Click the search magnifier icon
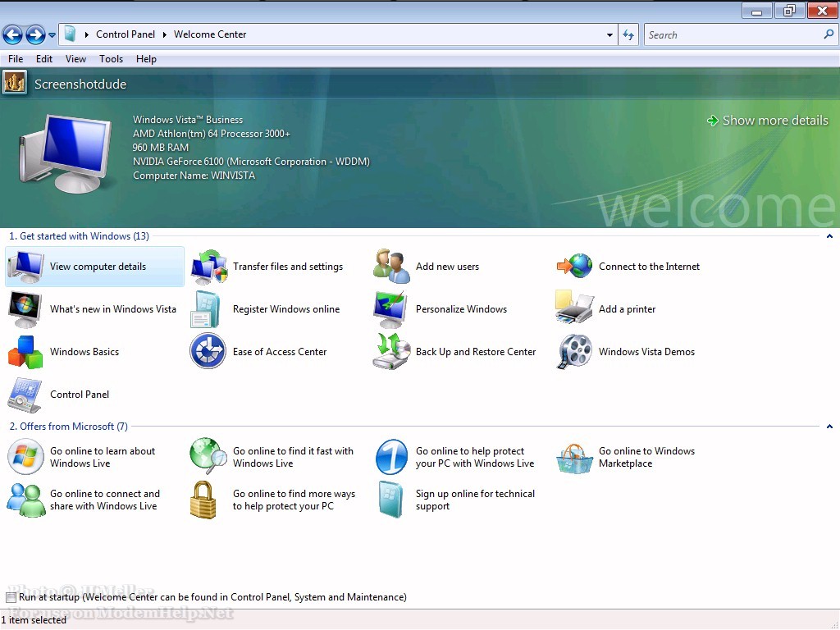Viewport: 840px width, 630px height. [x=829, y=34]
